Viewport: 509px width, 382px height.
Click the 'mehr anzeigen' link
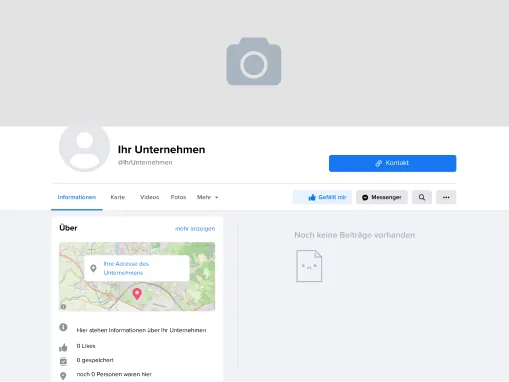(195, 229)
